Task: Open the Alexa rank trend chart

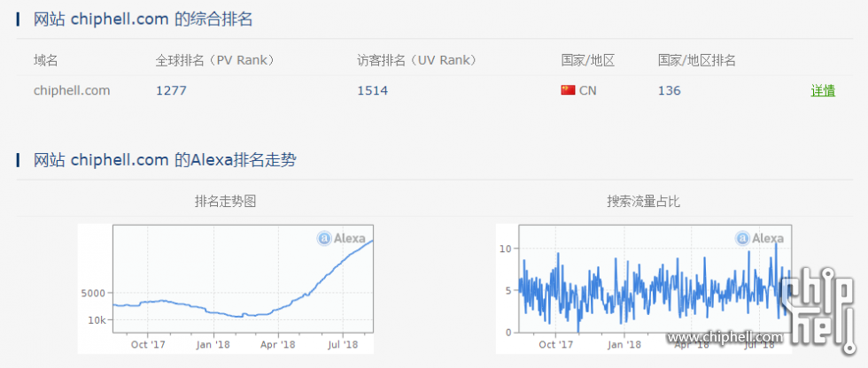Action: [226, 288]
